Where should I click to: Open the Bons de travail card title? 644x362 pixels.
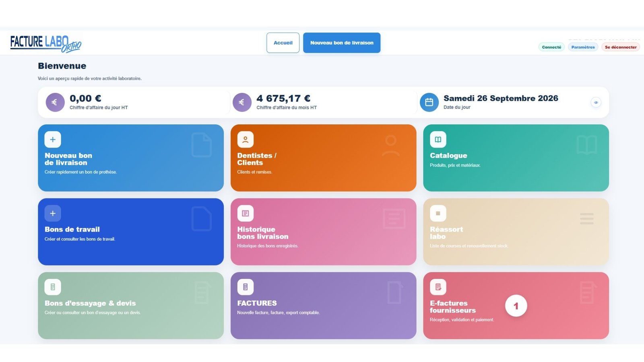coord(72,229)
